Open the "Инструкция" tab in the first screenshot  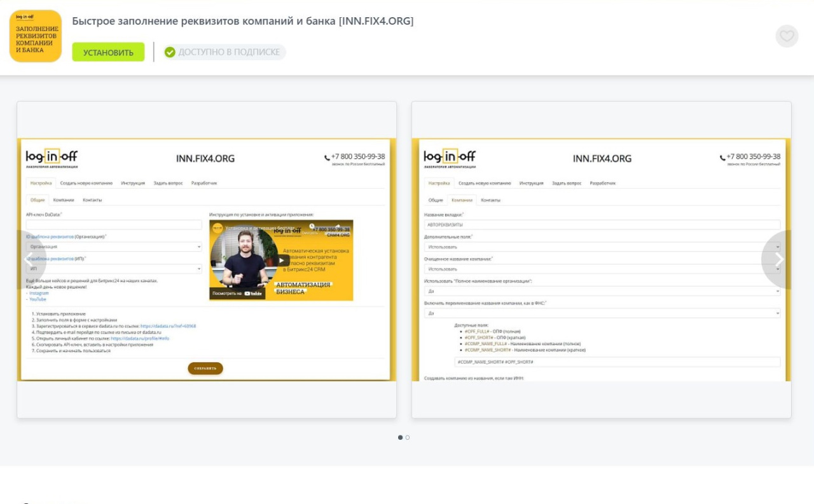(133, 183)
